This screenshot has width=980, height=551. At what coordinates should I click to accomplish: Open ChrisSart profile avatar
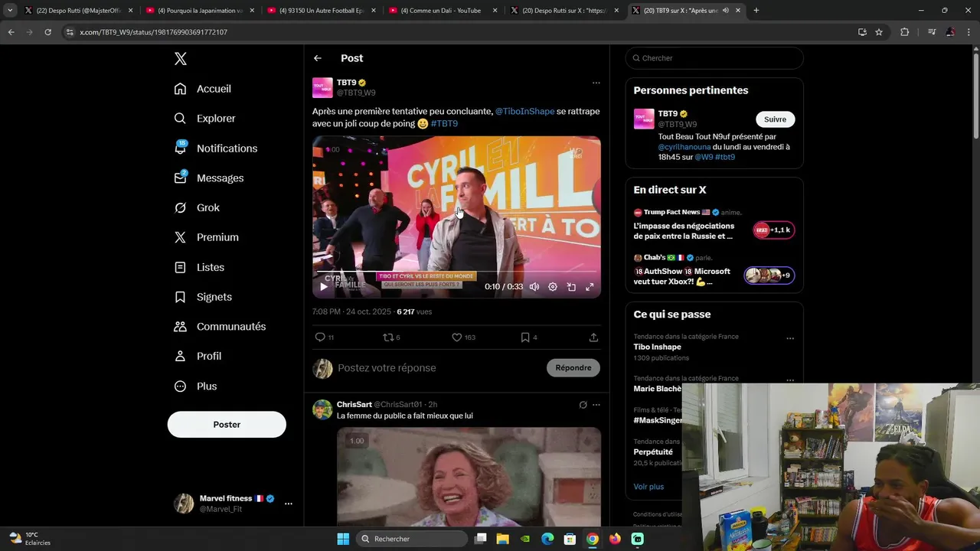(x=322, y=409)
